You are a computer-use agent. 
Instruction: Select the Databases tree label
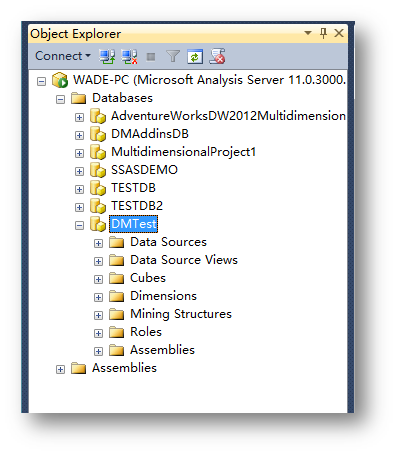pos(122,98)
